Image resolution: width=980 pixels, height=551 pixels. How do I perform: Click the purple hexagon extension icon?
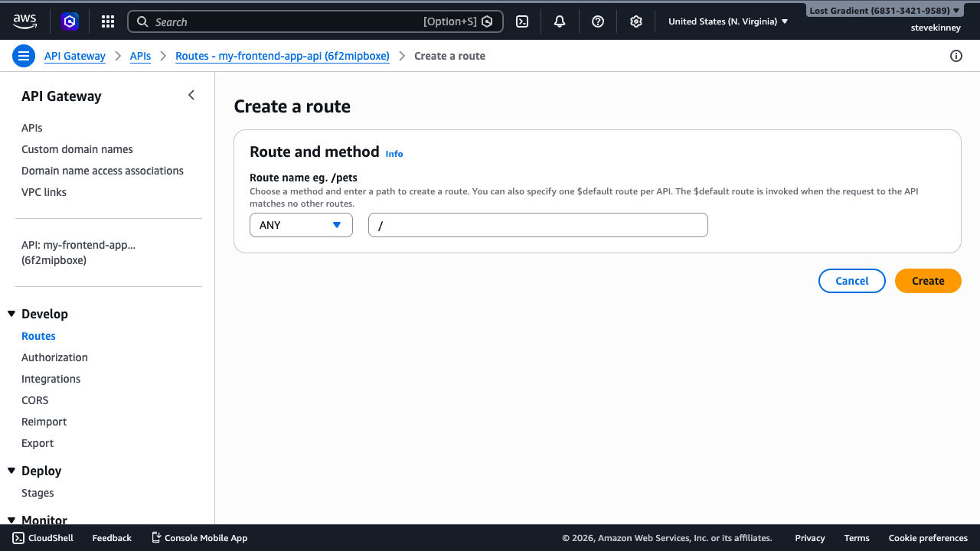(x=70, y=21)
